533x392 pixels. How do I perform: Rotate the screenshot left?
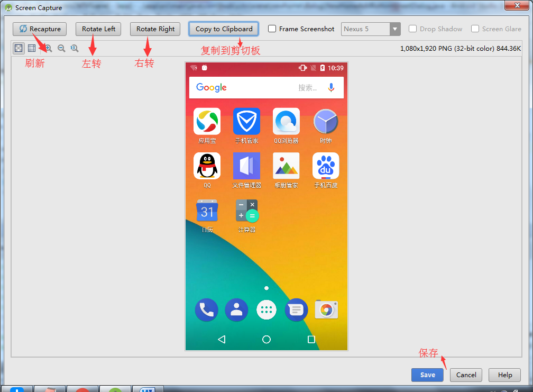point(98,29)
